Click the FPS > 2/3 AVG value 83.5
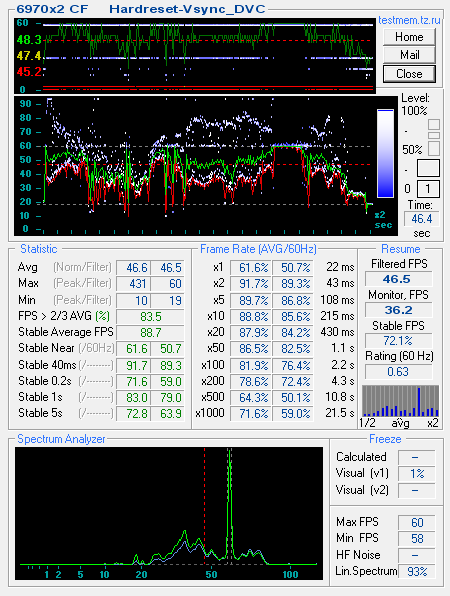The height and width of the screenshot is (596, 450). [150, 316]
